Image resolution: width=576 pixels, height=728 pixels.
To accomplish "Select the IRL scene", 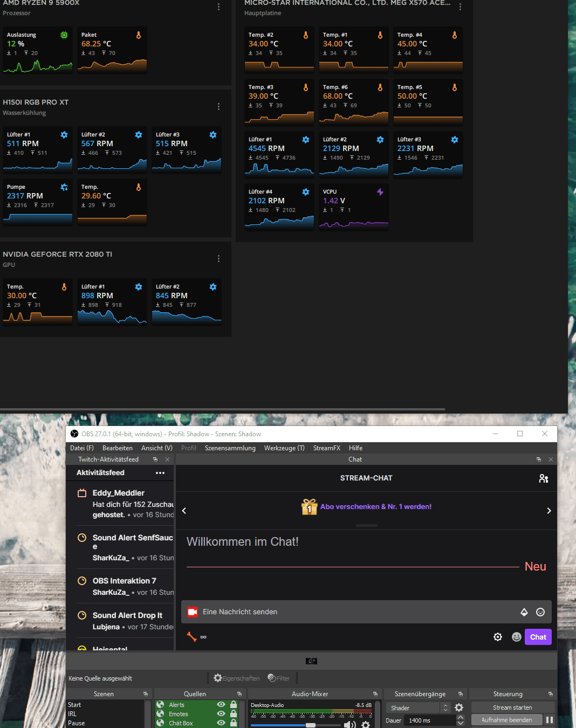I will point(72,714).
